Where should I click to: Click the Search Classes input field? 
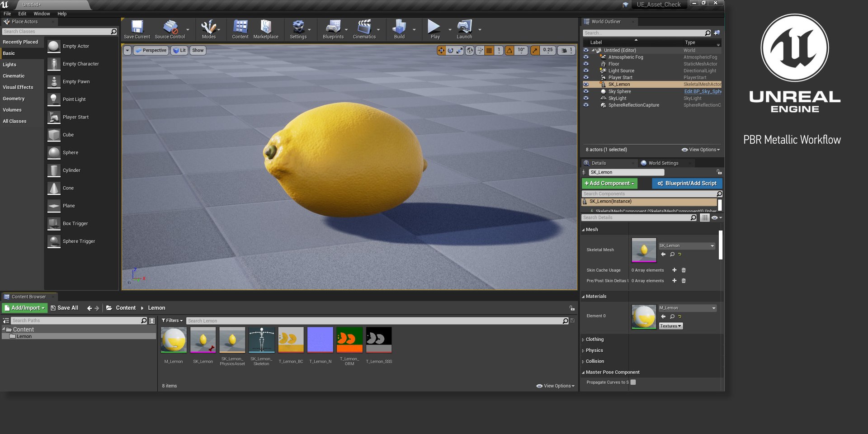60,32
